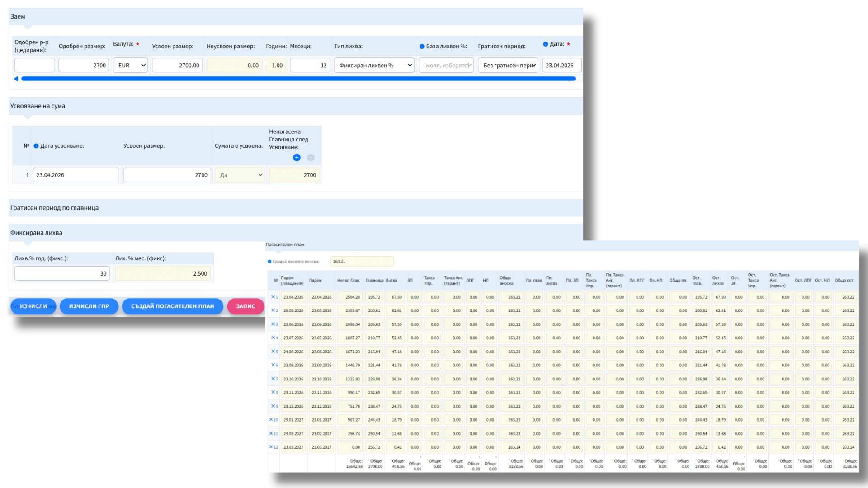Click payment date 26.05.2026 in row 2
The height and width of the screenshot is (488, 868).
click(x=293, y=310)
